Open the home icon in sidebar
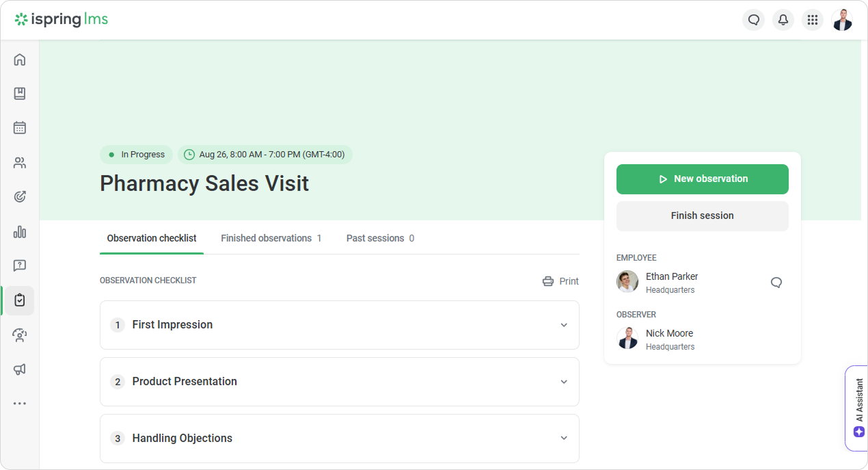 (20, 60)
